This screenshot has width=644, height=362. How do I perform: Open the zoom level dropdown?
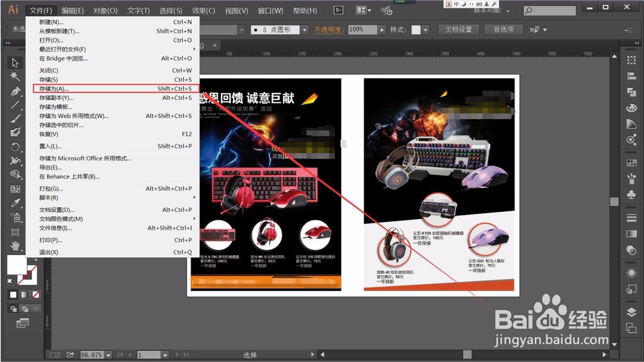tap(108, 355)
